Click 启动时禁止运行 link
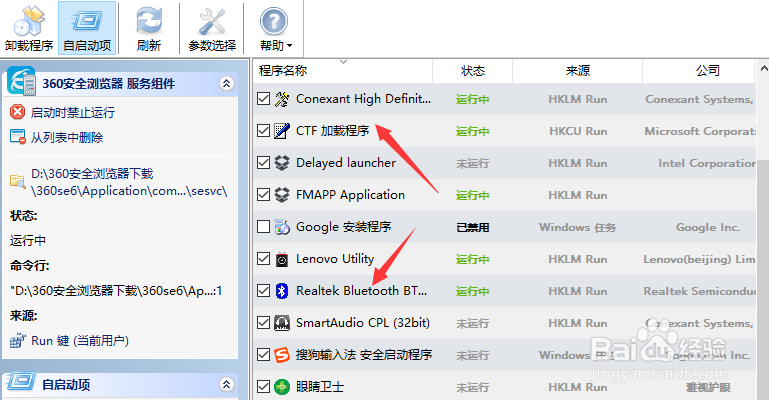The height and width of the screenshot is (400, 769). 73,112
